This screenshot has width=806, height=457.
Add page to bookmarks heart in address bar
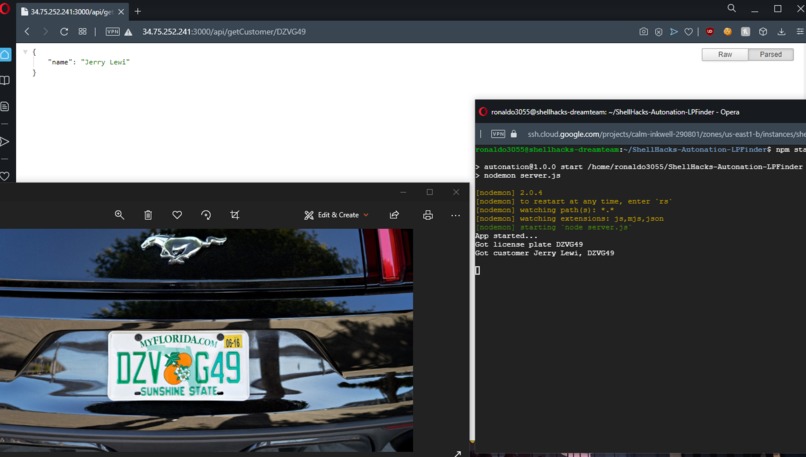[x=688, y=32]
